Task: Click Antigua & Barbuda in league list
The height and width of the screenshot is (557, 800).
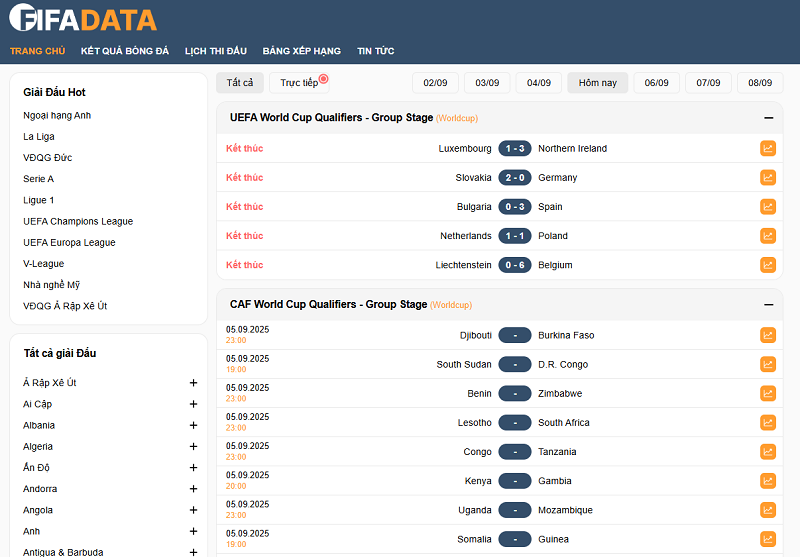Action: (x=63, y=552)
